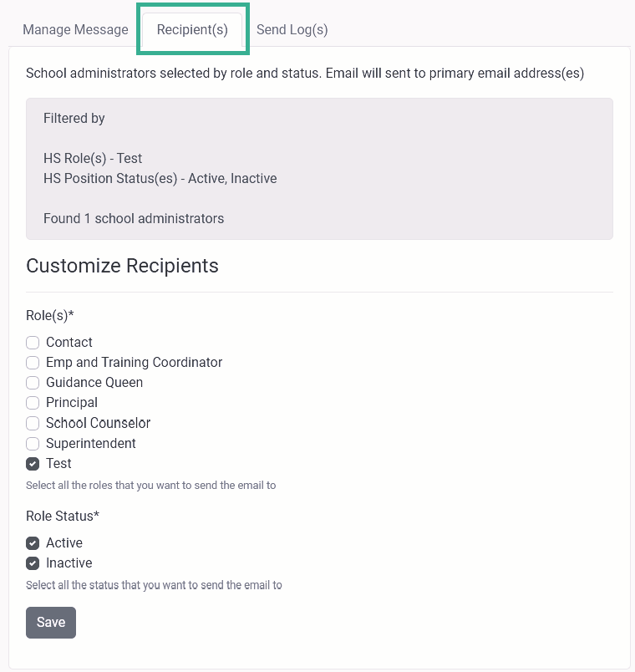Click the 'HS Role(s) - Test' filter line
The height and width of the screenshot is (672, 635).
point(93,159)
